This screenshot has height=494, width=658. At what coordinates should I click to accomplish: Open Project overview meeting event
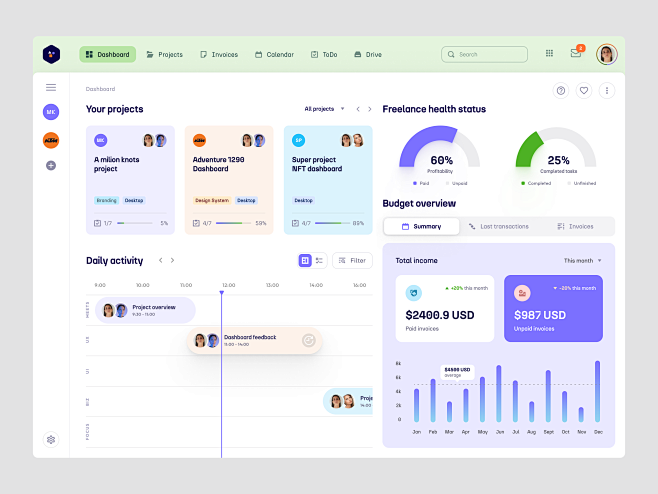[145, 310]
